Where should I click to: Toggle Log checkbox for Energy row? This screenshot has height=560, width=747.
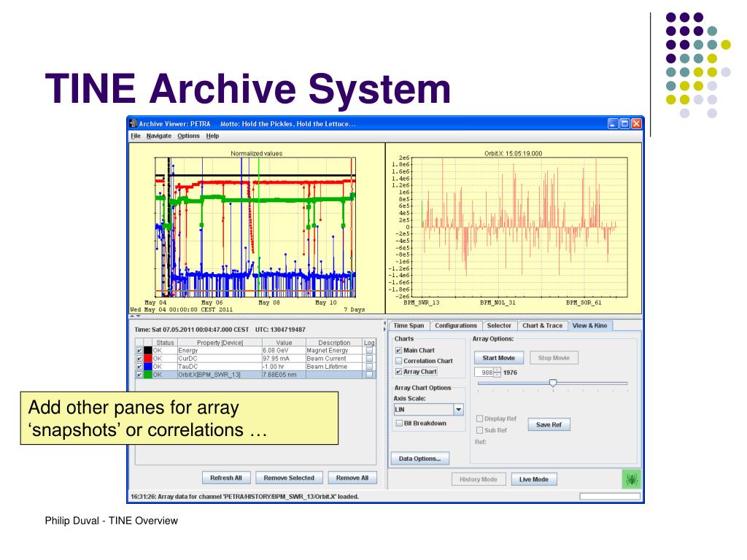[369, 351]
